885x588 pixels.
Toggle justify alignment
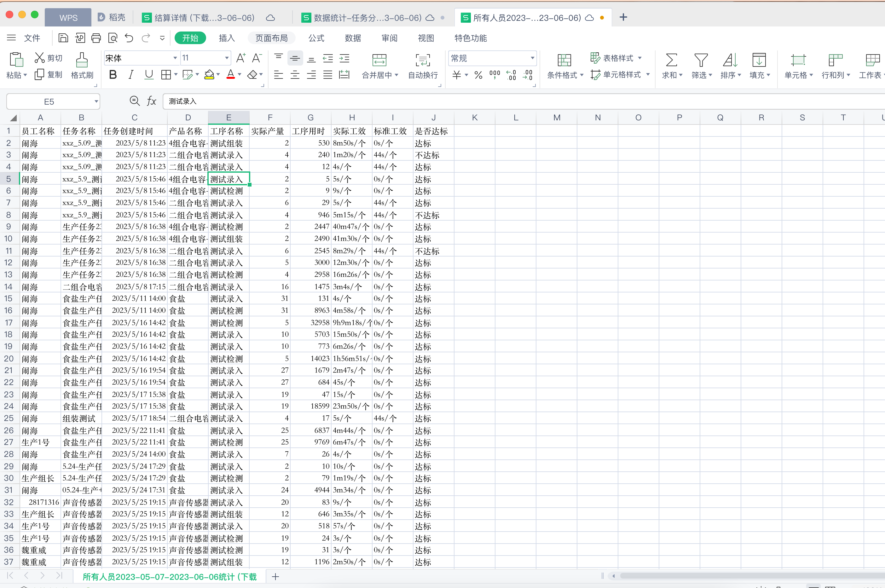328,75
